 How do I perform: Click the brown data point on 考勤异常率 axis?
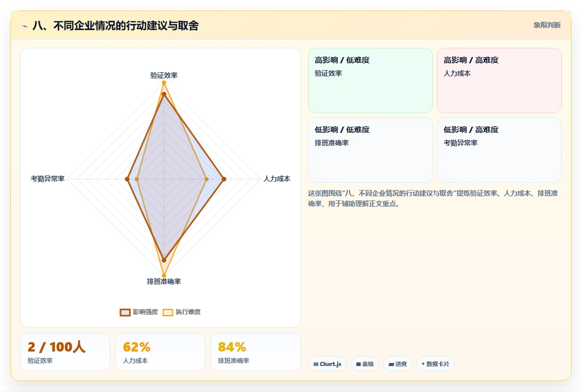coord(127,179)
